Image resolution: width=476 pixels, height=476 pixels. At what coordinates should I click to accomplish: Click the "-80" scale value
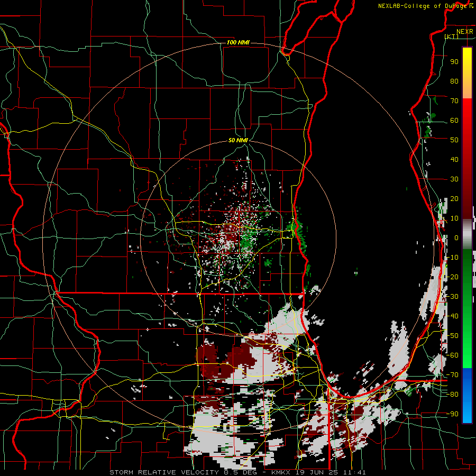pyautogui.click(x=452, y=395)
